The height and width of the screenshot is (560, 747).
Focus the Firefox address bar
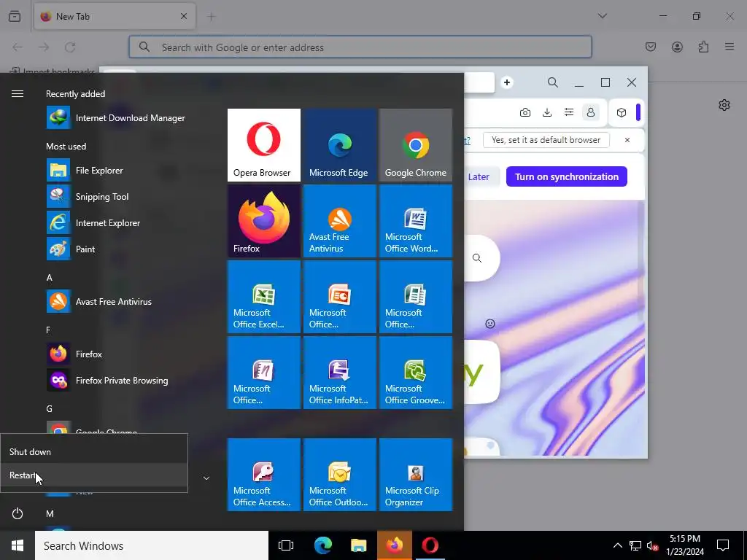coord(360,47)
